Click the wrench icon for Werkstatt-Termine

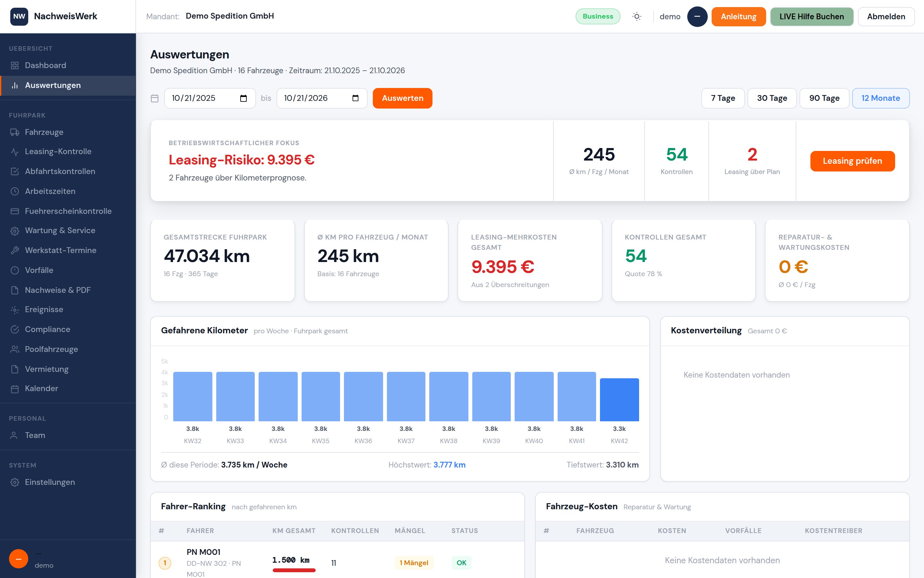(15, 250)
